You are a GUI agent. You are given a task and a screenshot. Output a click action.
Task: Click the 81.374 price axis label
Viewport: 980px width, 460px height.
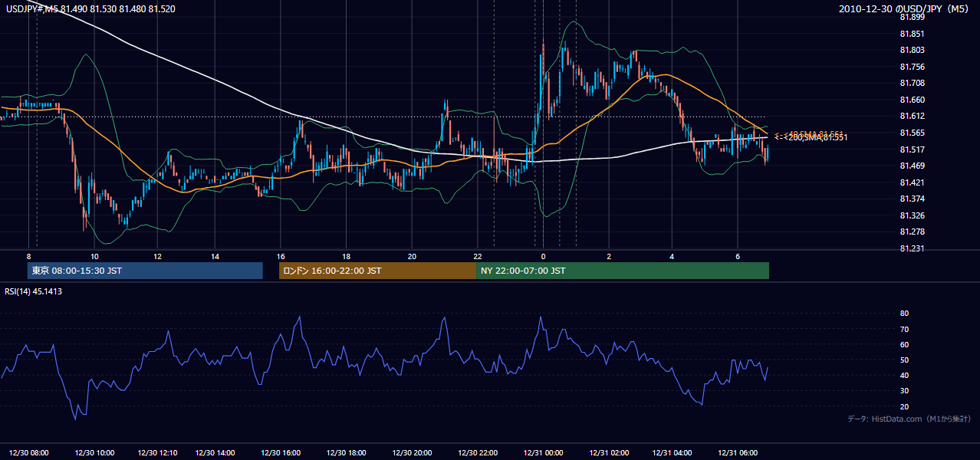pos(912,199)
